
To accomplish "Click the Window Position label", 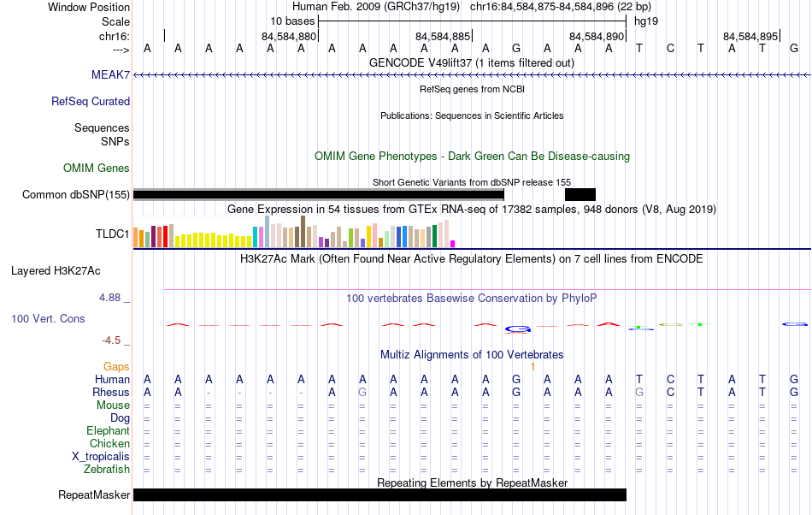I will [x=89, y=7].
